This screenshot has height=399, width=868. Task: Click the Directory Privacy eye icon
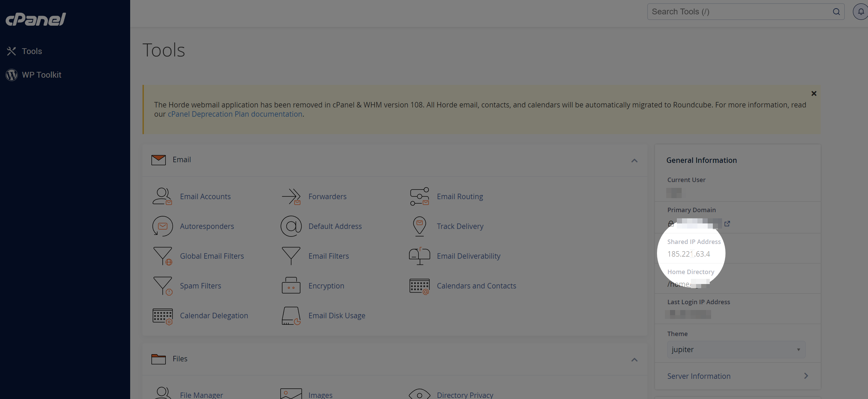(419, 394)
